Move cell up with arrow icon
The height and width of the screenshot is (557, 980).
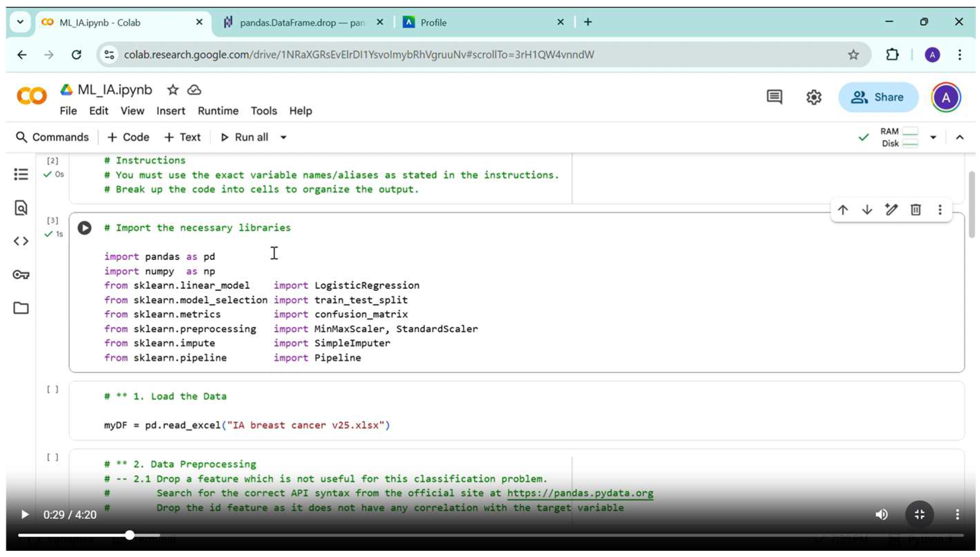click(x=843, y=210)
